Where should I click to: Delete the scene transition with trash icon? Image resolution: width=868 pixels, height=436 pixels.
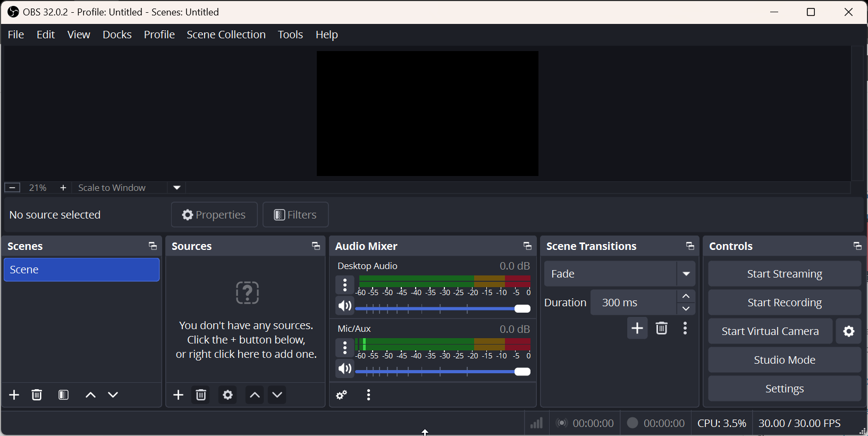point(661,329)
